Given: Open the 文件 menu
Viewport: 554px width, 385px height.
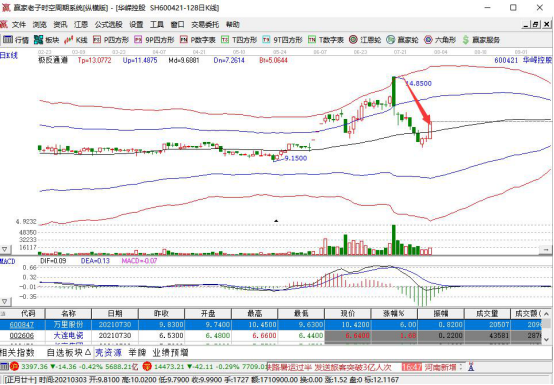Looking at the screenshot, I should pos(19,24).
